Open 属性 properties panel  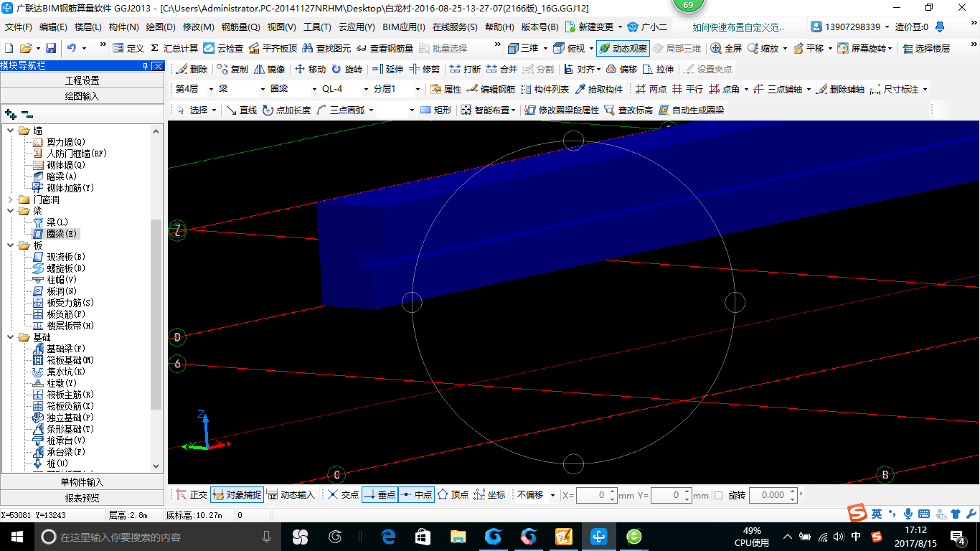(446, 90)
